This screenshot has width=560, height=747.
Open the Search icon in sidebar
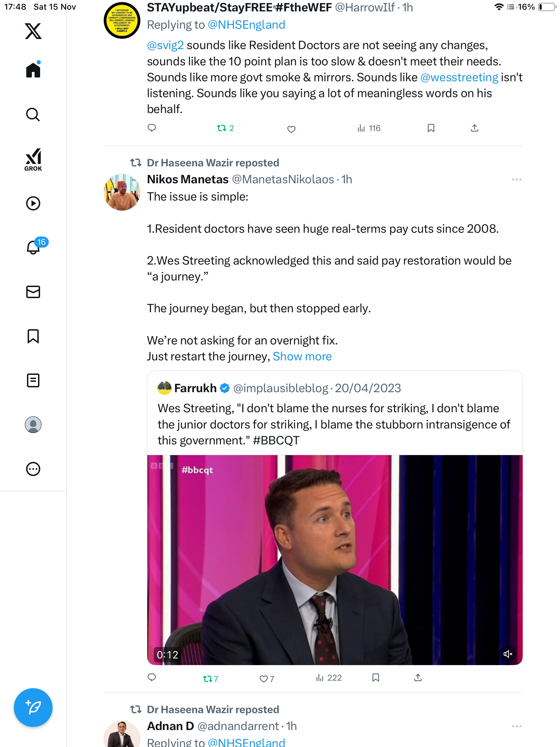tap(33, 114)
